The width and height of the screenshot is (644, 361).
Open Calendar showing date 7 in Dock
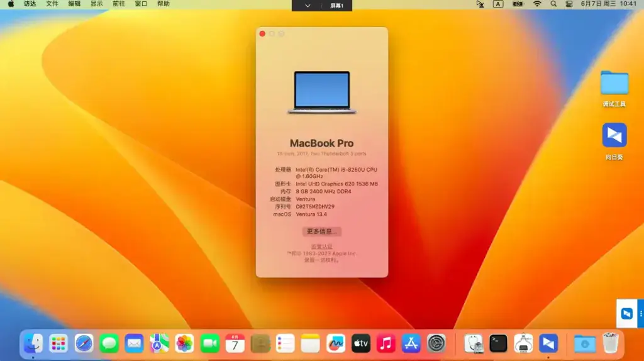click(235, 343)
